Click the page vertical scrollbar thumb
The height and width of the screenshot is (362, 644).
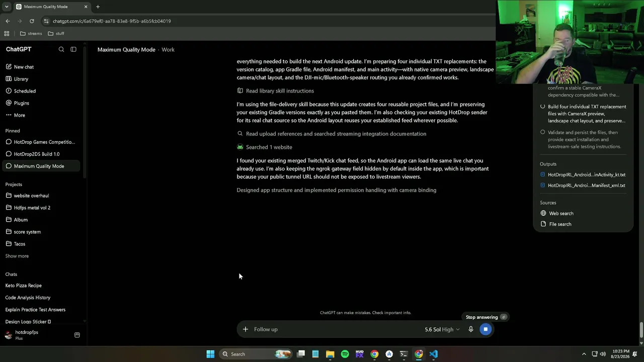click(x=641, y=331)
